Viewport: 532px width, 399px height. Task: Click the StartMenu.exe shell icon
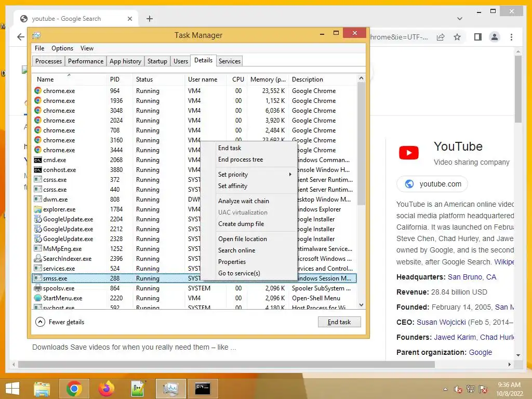(37, 298)
